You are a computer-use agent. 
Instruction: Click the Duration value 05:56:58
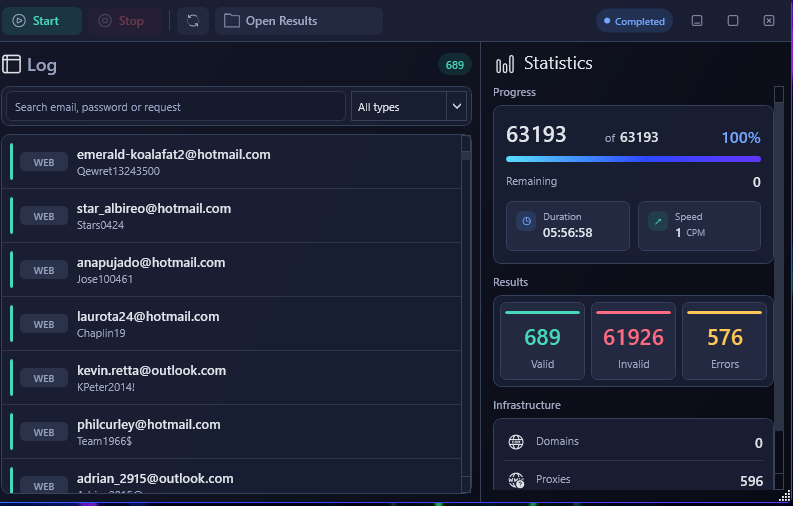tap(567, 233)
